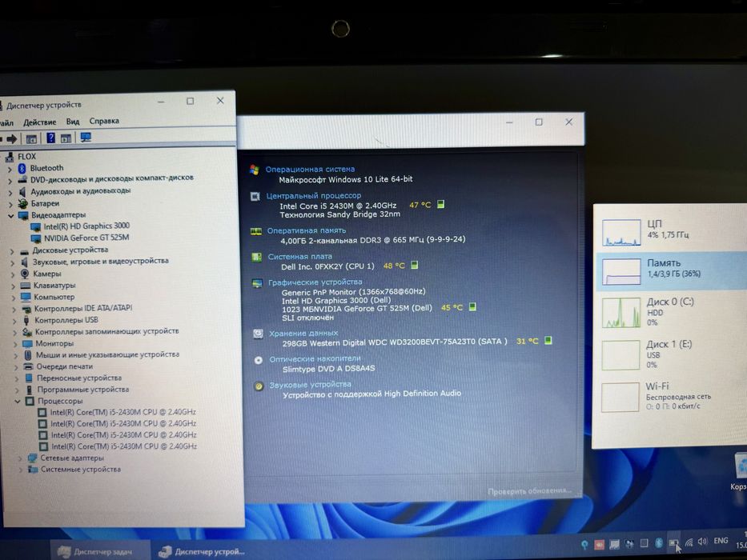
Task: Open Оптические накопители section in Speccy
Action: [x=315, y=359]
